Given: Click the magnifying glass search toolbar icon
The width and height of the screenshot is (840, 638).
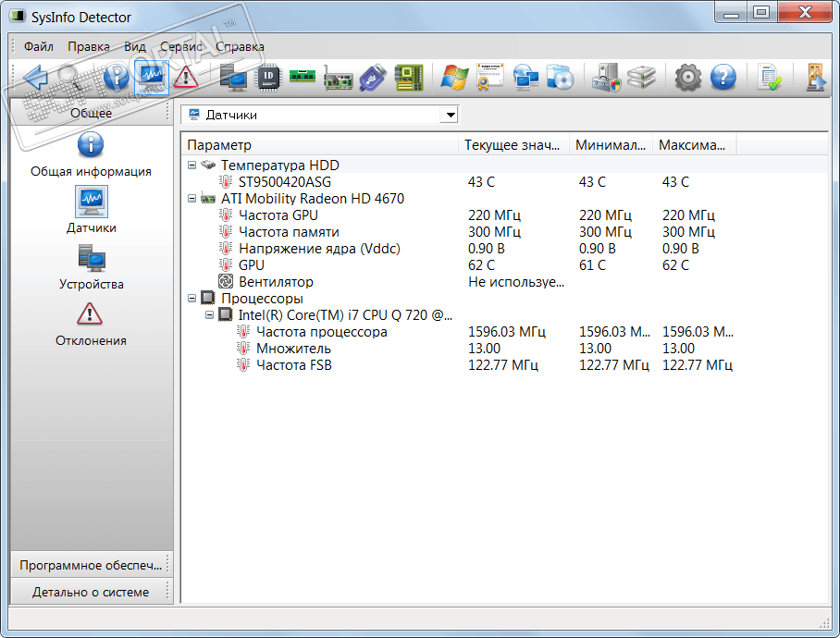Looking at the screenshot, I should pyautogui.click(x=70, y=79).
